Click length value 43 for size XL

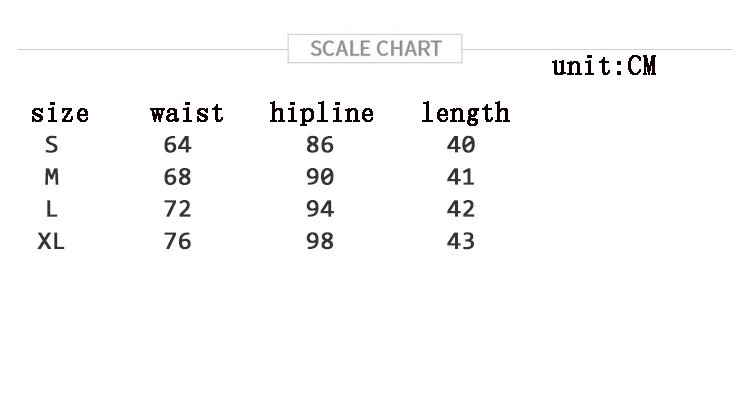coord(461,241)
